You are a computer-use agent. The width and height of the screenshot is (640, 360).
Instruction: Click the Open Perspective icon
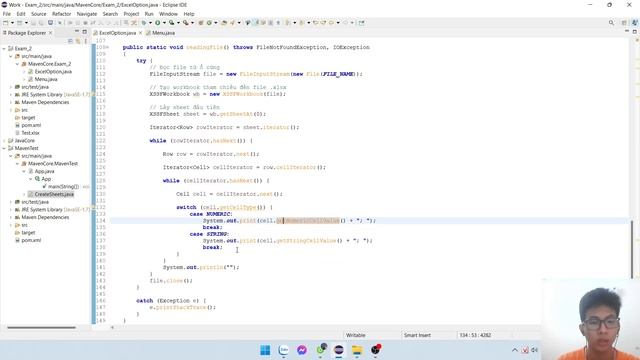[624, 23]
